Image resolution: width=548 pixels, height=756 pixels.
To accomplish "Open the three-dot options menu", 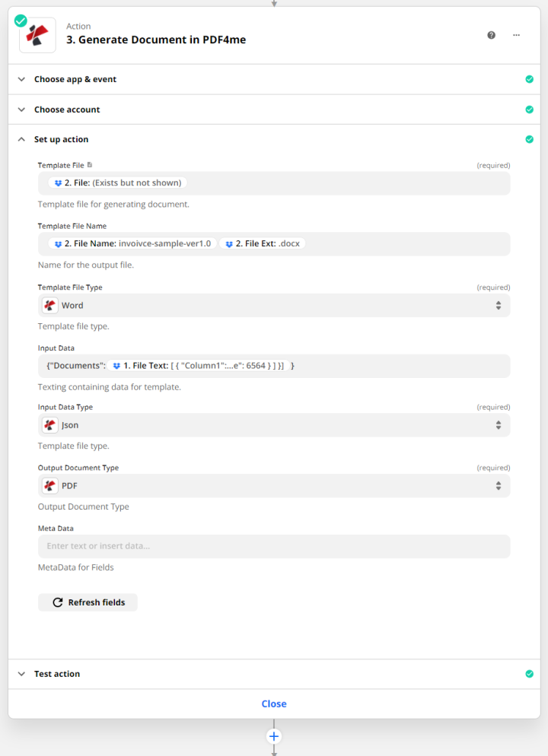I will (x=516, y=35).
